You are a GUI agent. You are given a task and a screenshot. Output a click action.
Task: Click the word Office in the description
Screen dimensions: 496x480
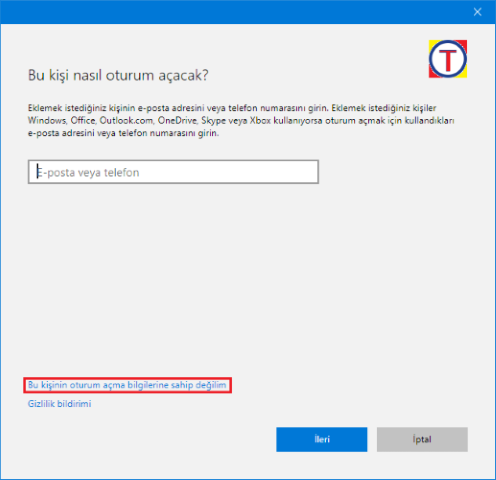tap(83, 120)
